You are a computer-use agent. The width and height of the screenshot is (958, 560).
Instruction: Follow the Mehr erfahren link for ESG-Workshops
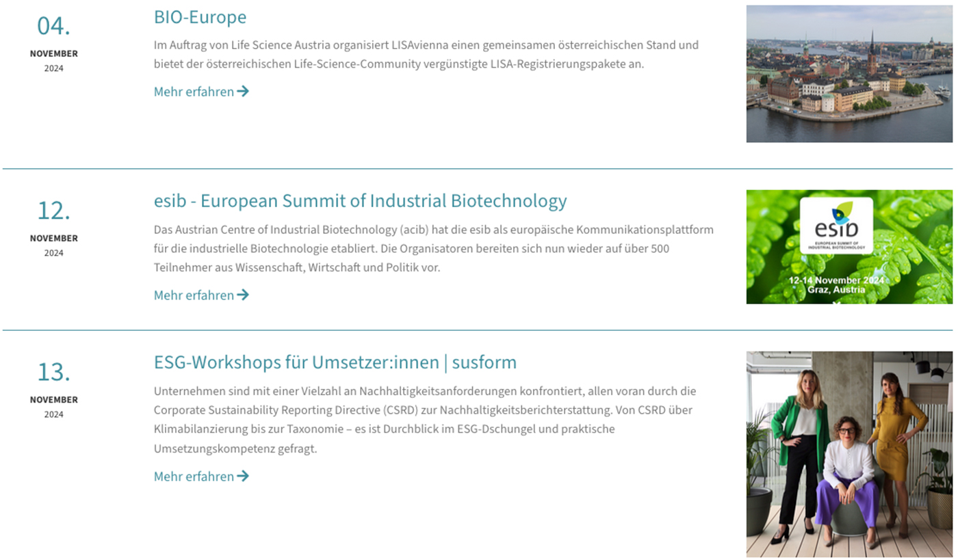click(201, 477)
